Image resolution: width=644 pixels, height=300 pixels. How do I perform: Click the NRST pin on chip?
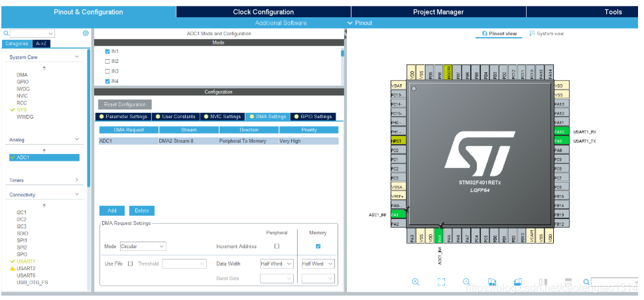398,141
